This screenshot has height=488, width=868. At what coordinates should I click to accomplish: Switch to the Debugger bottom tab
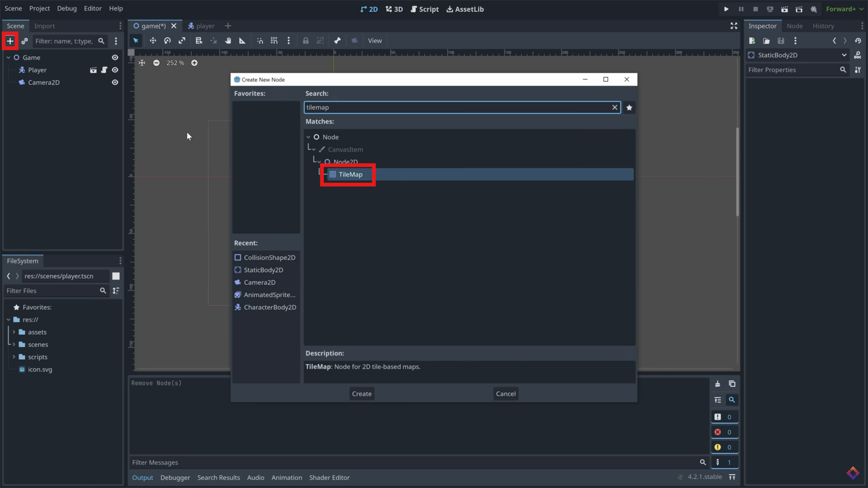175,478
